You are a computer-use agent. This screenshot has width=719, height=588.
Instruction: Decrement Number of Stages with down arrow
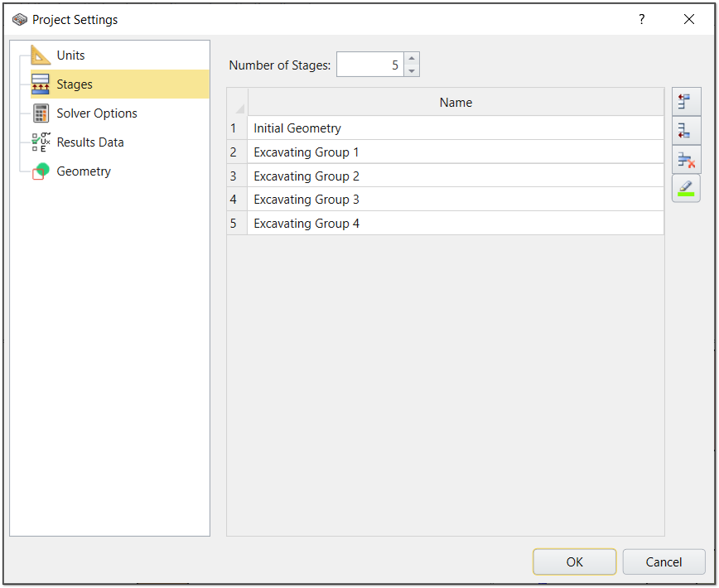pyautogui.click(x=412, y=69)
